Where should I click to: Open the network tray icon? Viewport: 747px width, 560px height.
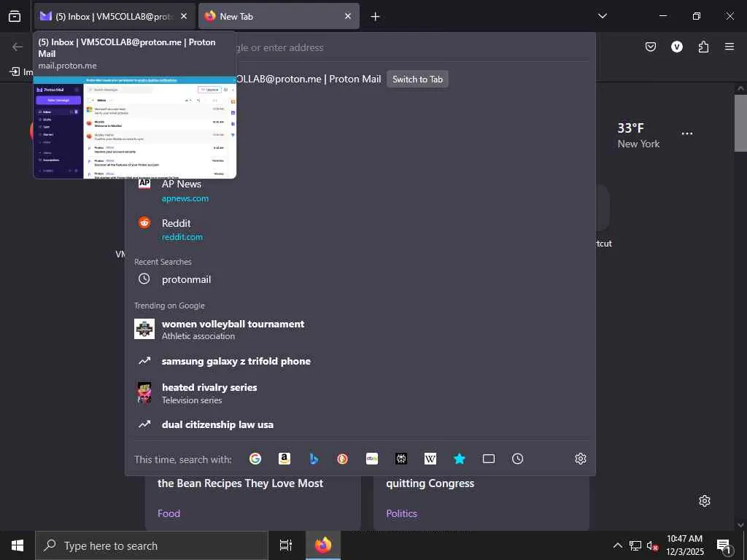coord(635,545)
